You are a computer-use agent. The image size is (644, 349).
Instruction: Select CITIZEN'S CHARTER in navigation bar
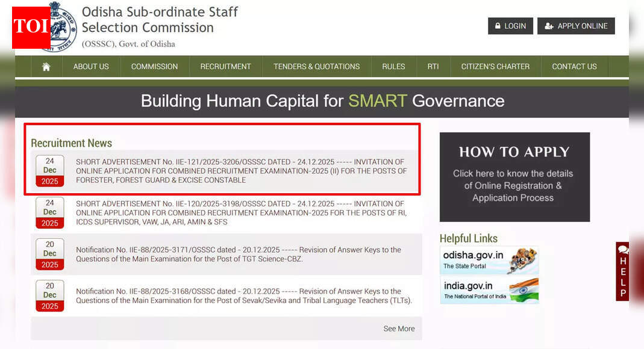(x=495, y=67)
